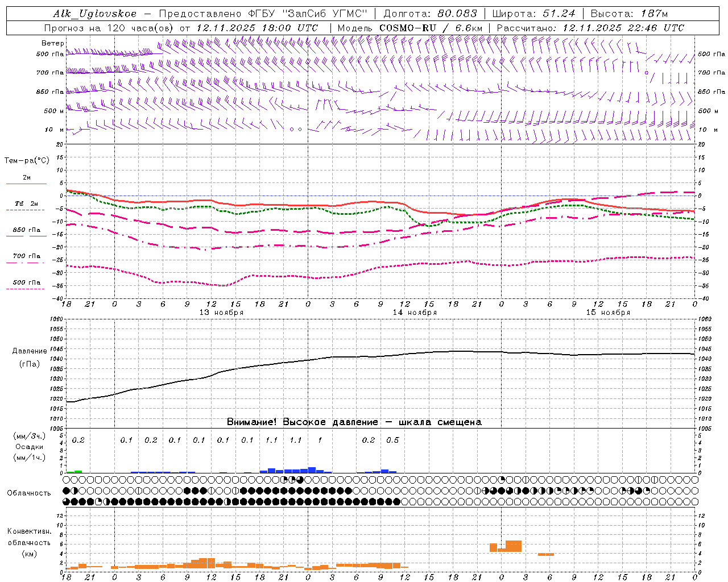Select the Тем-ра(°C) axis title
728x582 pixels.
(x=27, y=160)
